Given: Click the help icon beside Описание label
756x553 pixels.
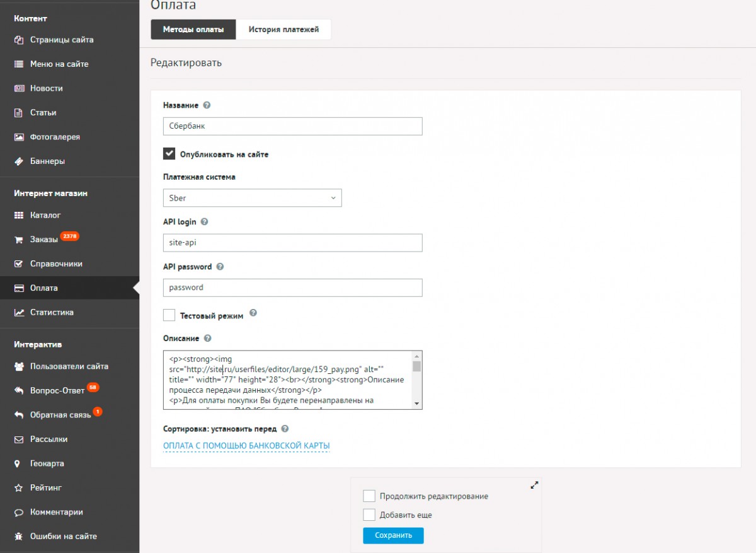Looking at the screenshot, I should [207, 339].
